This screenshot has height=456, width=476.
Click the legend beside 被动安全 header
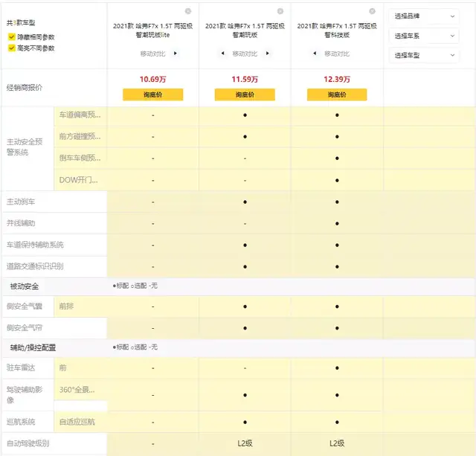[135, 286]
